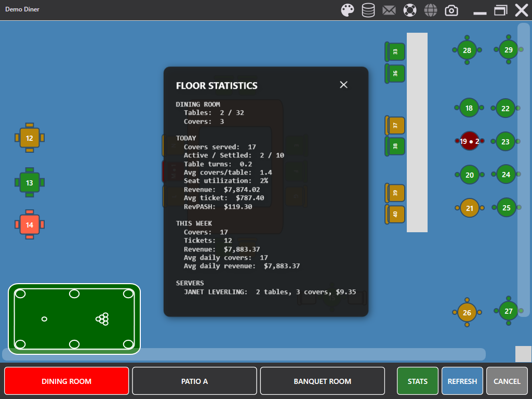
Task: Click the horizontal scrollbar at the bottom
Action: pyautogui.click(x=244, y=354)
